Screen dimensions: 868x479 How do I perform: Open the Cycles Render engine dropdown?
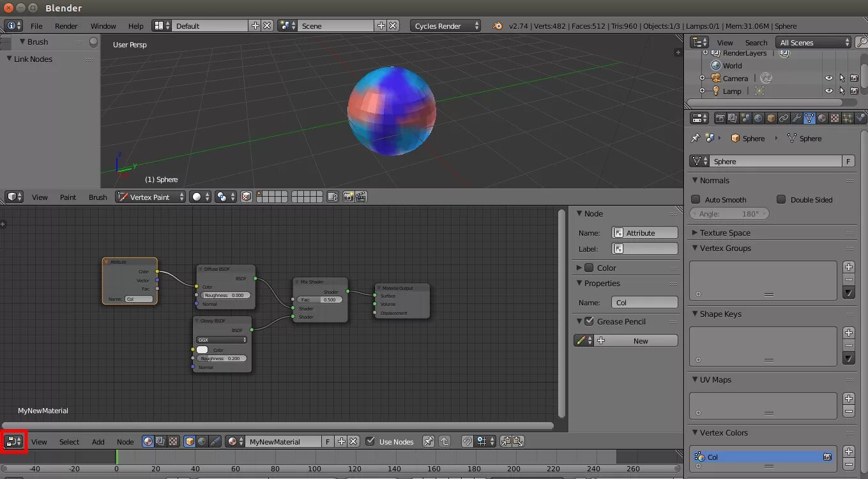[x=446, y=26]
